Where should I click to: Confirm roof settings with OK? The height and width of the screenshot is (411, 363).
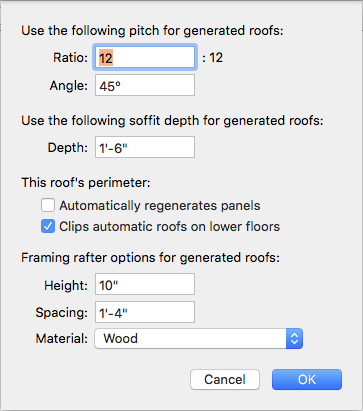click(307, 379)
